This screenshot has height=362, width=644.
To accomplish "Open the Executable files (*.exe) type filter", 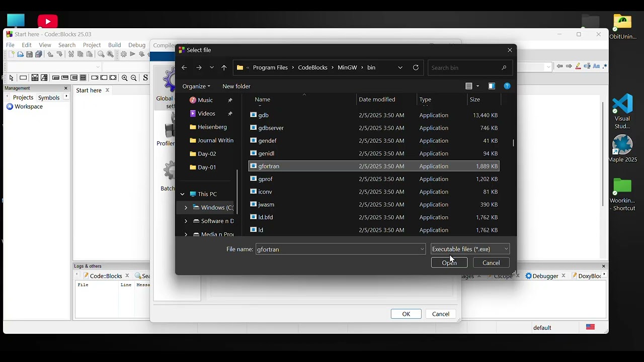I will pyautogui.click(x=470, y=249).
